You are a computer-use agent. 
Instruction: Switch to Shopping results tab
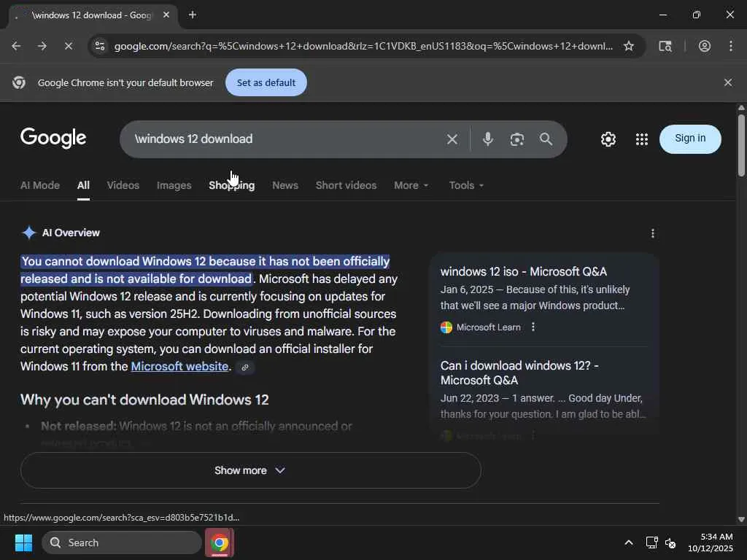coord(231,185)
